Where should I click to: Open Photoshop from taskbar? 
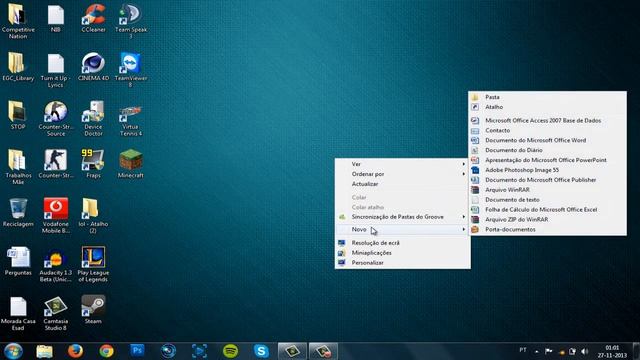(x=138, y=351)
